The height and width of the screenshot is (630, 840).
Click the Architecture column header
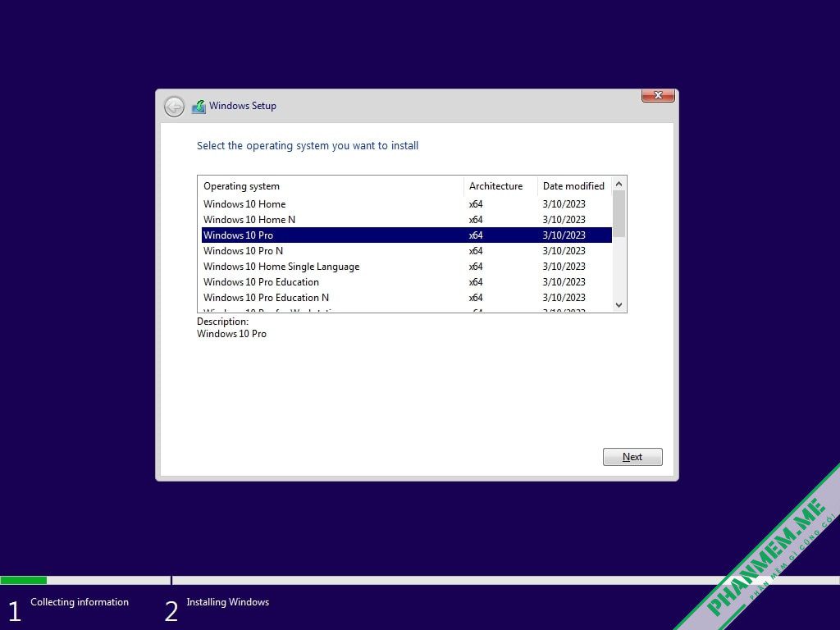pos(500,186)
